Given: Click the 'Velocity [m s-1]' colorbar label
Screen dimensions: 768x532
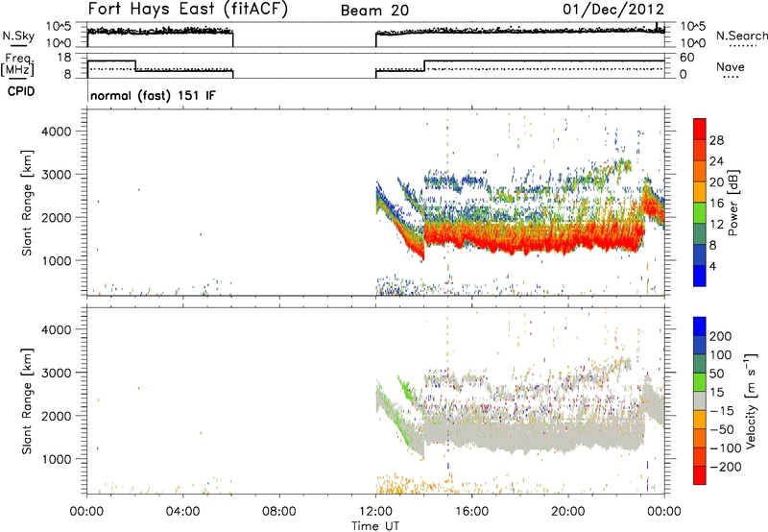Looking at the screenshot, I should tap(750, 400).
